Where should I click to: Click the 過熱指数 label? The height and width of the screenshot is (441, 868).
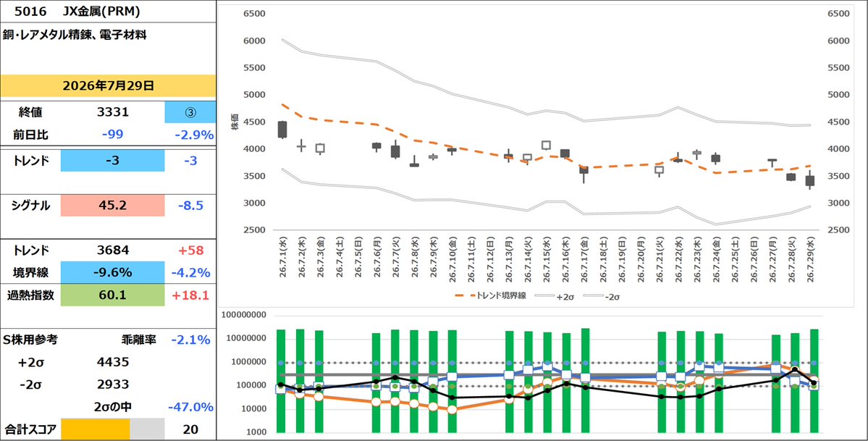[30, 295]
